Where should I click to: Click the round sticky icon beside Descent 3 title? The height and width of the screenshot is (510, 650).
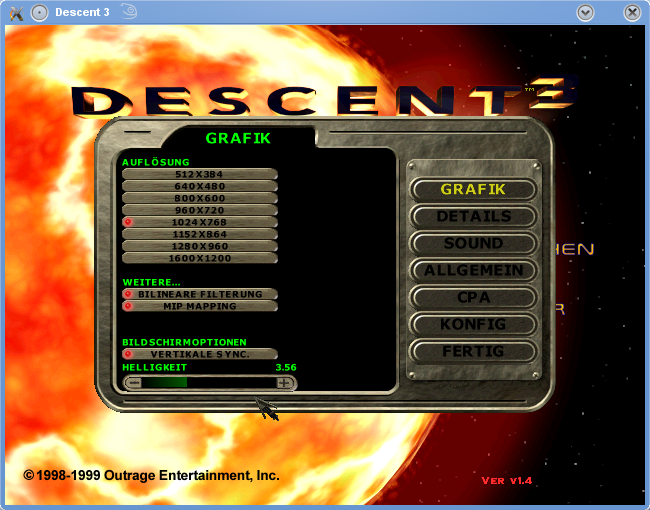[39, 13]
